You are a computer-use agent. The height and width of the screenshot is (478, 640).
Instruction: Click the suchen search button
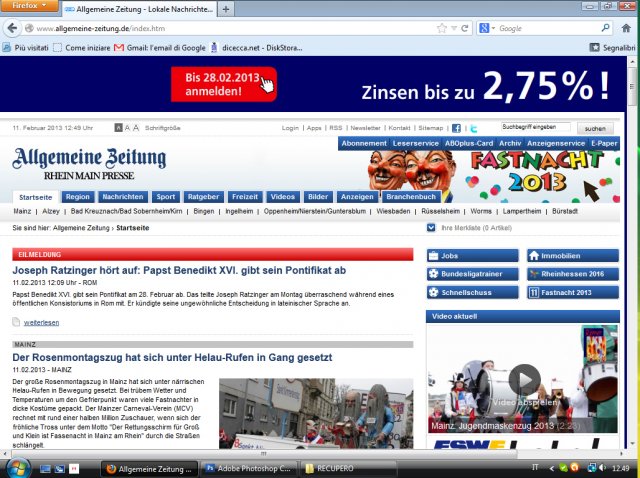pyautogui.click(x=595, y=128)
